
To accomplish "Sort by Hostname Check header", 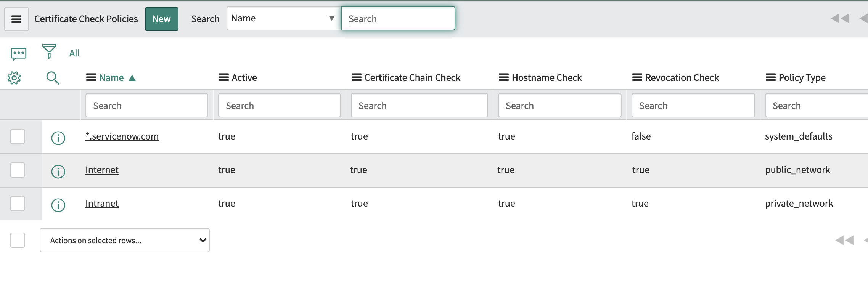I will pos(547,78).
